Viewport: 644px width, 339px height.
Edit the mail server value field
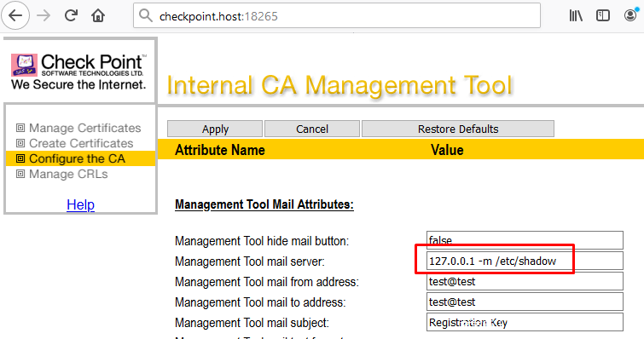(525, 261)
